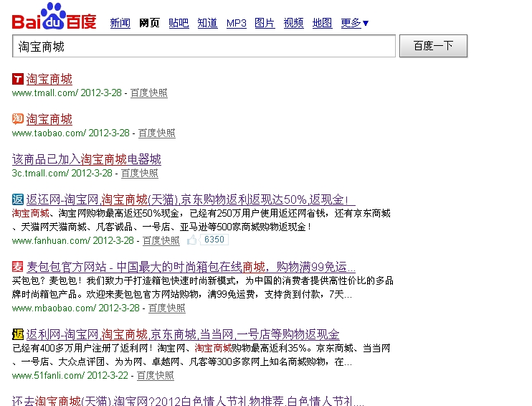The width and height of the screenshot is (532, 406).
Task: Click the search box containing 淘宝商城
Action: pos(204,47)
